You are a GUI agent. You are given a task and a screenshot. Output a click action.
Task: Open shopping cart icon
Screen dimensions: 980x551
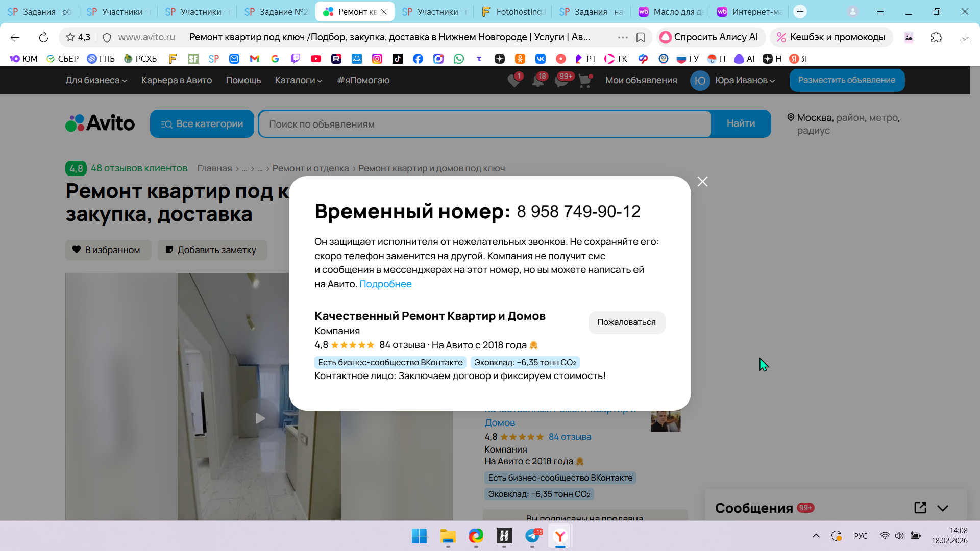[585, 81]
